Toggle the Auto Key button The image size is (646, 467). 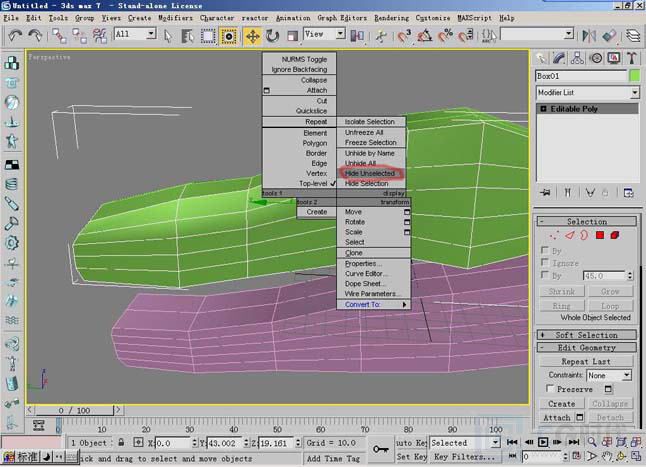coord(411,443)
